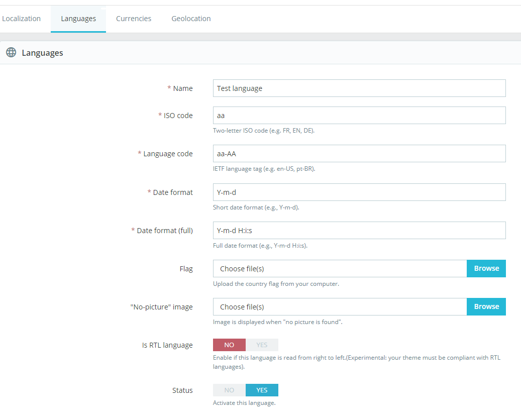Click the ISO code label
This screenshot has width=521, height=420.
(x=178, y=116)
